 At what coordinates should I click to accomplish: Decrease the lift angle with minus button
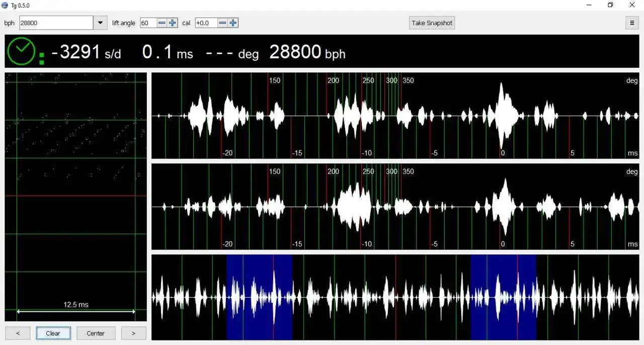(162, 23)
